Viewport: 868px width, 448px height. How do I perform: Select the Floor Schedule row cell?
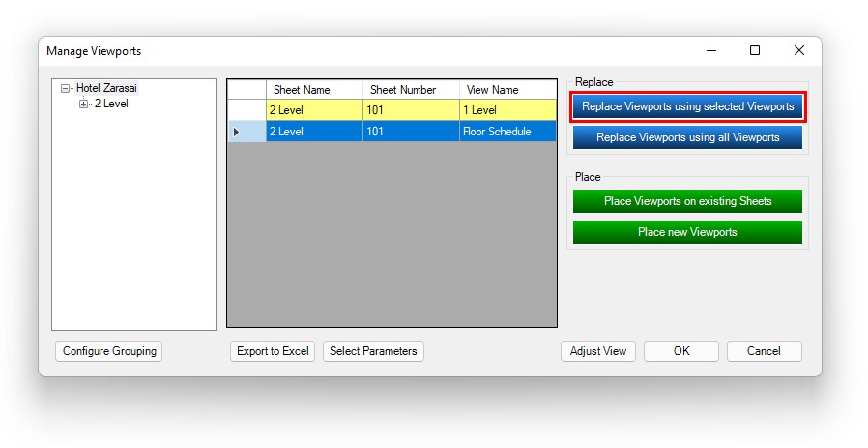[x=507, y=132]
